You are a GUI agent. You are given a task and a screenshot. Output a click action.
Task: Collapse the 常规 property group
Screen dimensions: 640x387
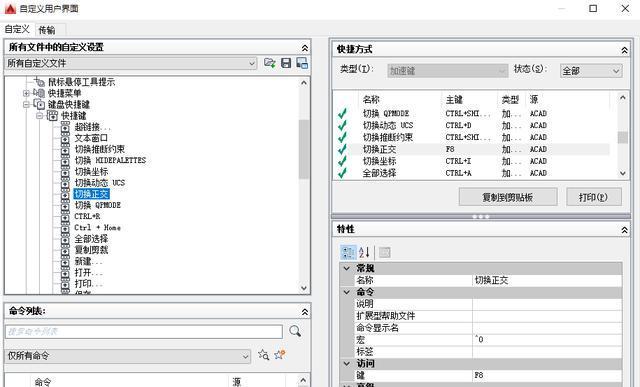coord(347,268)
